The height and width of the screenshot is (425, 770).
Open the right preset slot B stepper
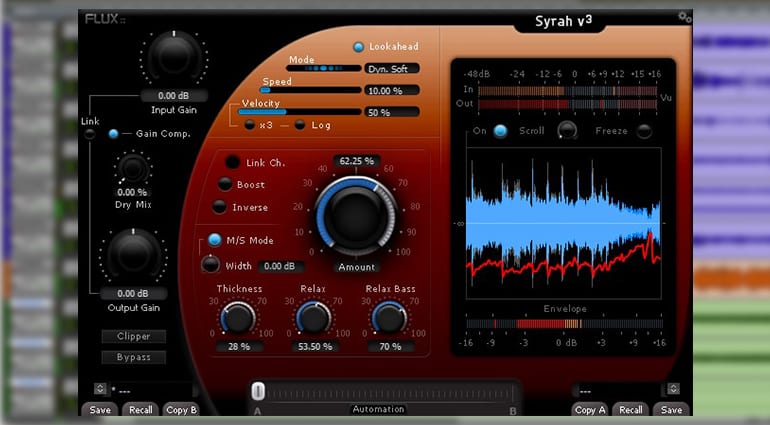[673, 388]
